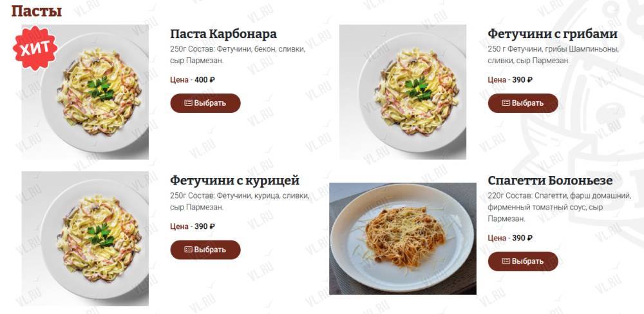Click the 400 ₽ price of Карбонара
This screenshot has height=314, width=644.
[205, 80]
